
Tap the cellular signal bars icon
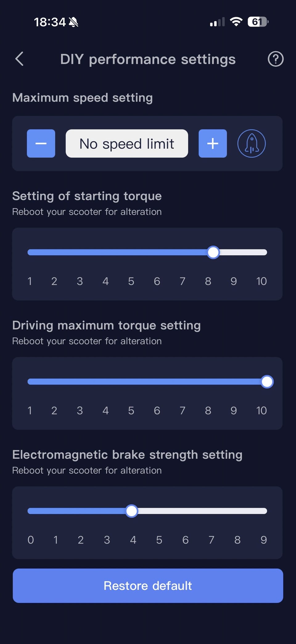pos(217,22)
